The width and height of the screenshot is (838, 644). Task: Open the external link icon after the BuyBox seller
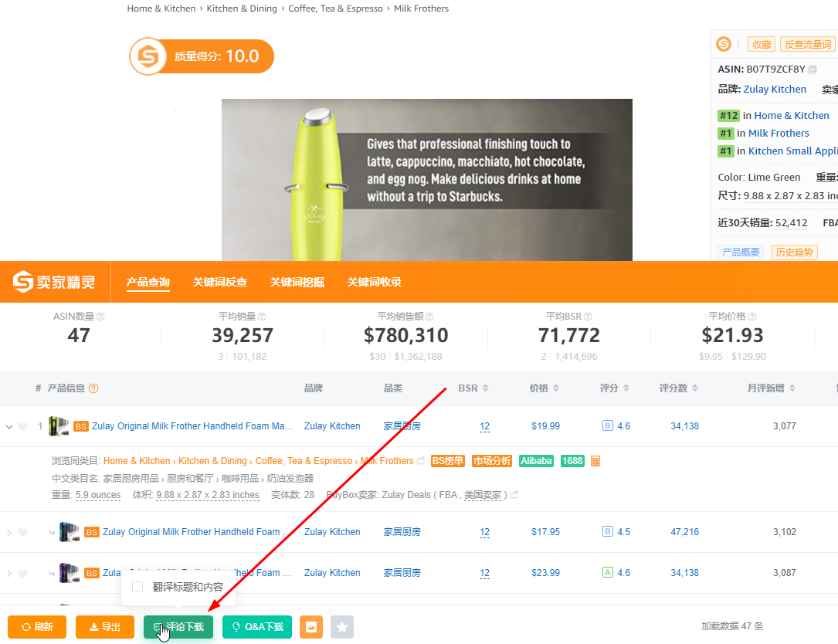(x=514, y=495)
